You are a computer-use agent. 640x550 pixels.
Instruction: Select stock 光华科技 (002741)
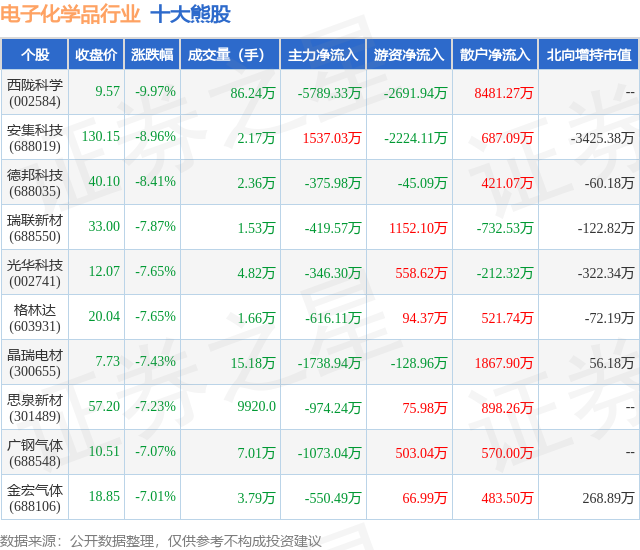point(35,273)
